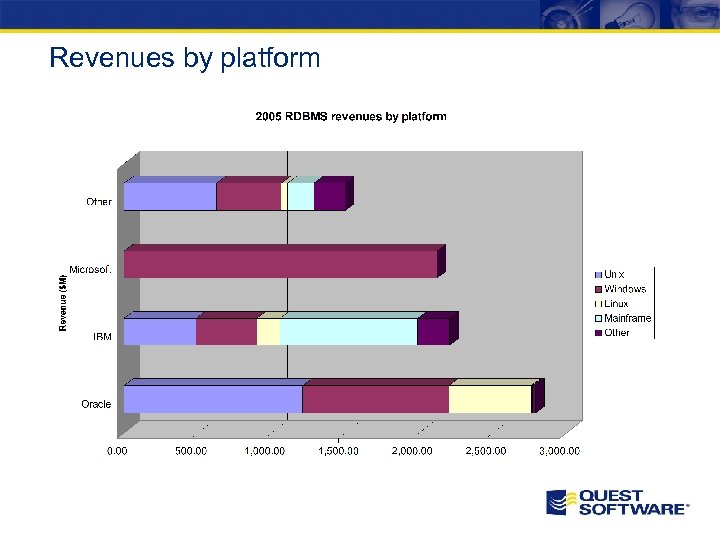
Task: Click the 'Oracle' axis label
Action: click(x=96, y=404)
